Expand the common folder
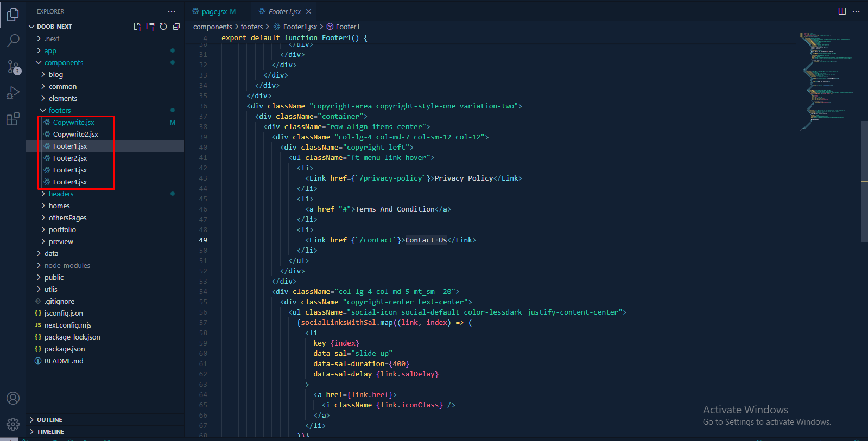Screen dimensions: 868x441 pos(105,86)
